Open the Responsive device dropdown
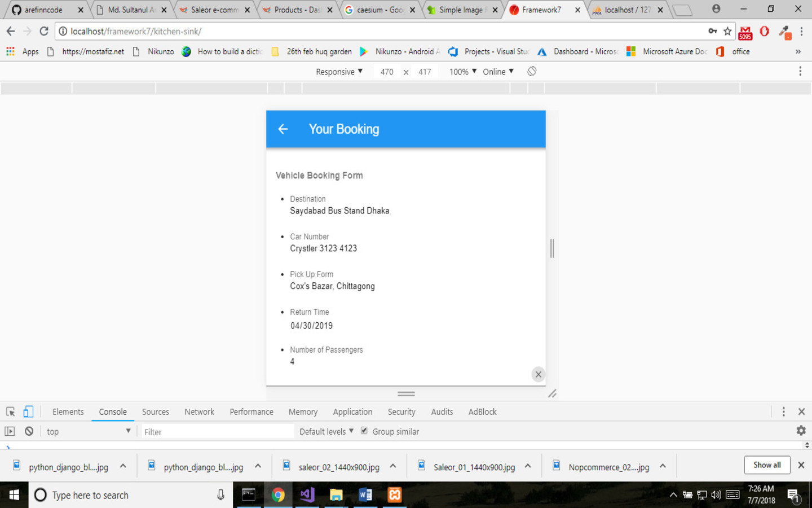Viewport: 812px width, 508px height. (x=339, y=72)
